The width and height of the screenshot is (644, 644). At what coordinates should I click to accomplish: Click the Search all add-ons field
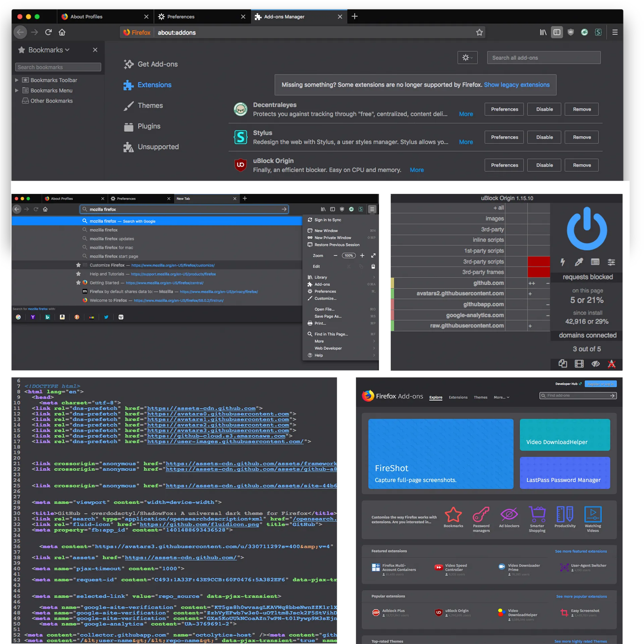click(543, 58)
